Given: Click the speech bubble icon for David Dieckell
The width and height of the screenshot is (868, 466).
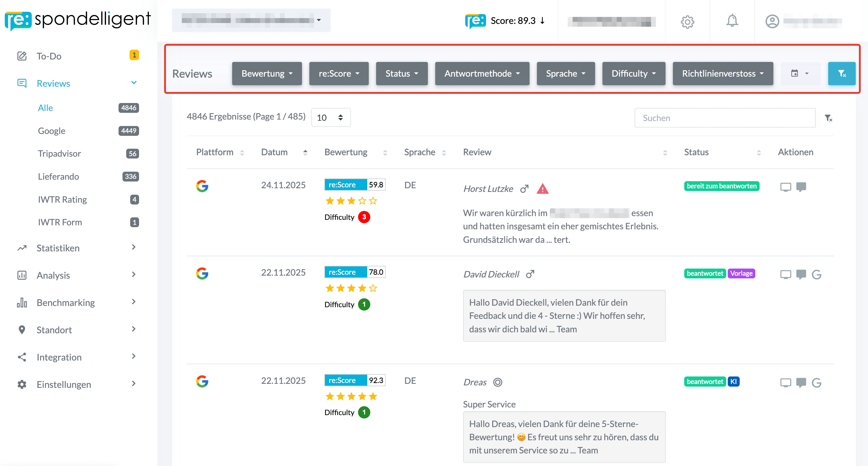Looking at the screenshot, I should click(x=801, y=274).
